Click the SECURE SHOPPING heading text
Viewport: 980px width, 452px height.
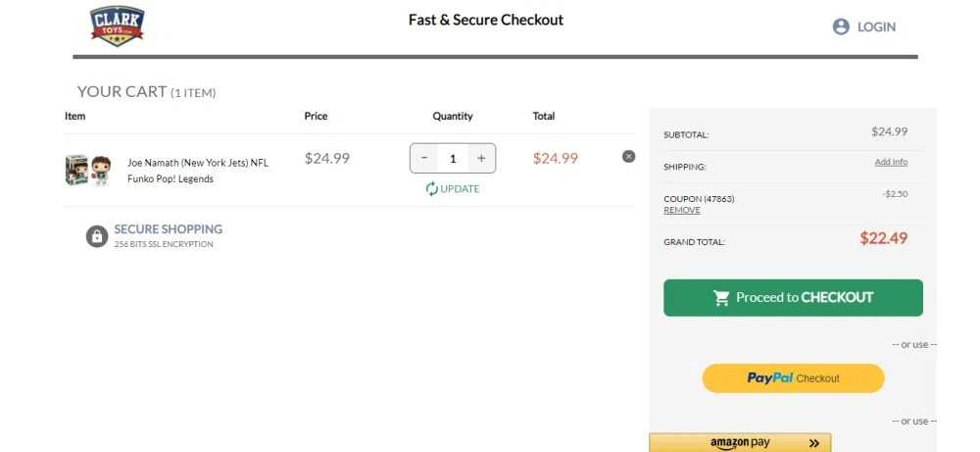(168, 228)
